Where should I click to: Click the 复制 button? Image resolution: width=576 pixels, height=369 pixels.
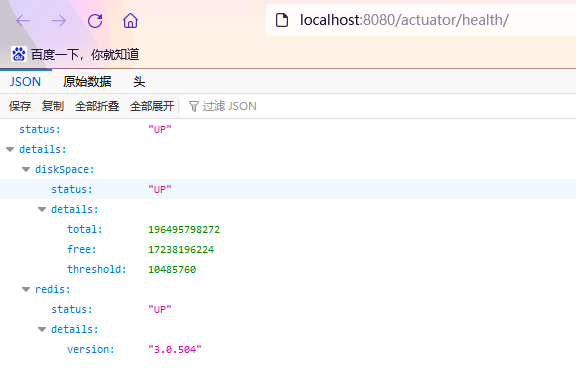(53, 106)
